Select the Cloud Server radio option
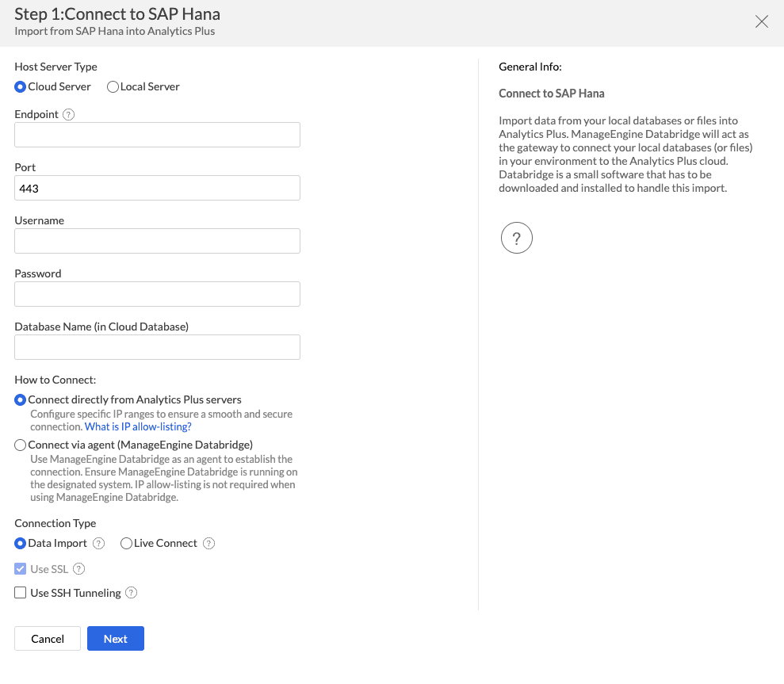The width and height of the screenshot is (784, 684). click(x=21, y=87)
